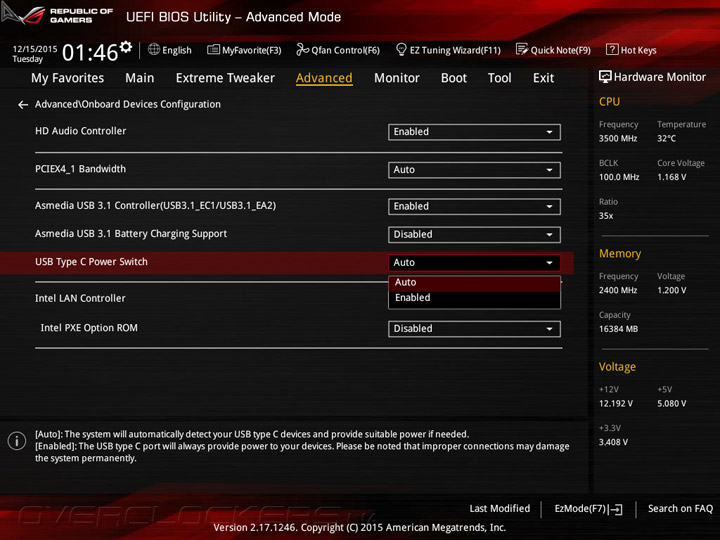Click the Memory section heading
This screenshot has height=540, width=720.
(620, 254)
